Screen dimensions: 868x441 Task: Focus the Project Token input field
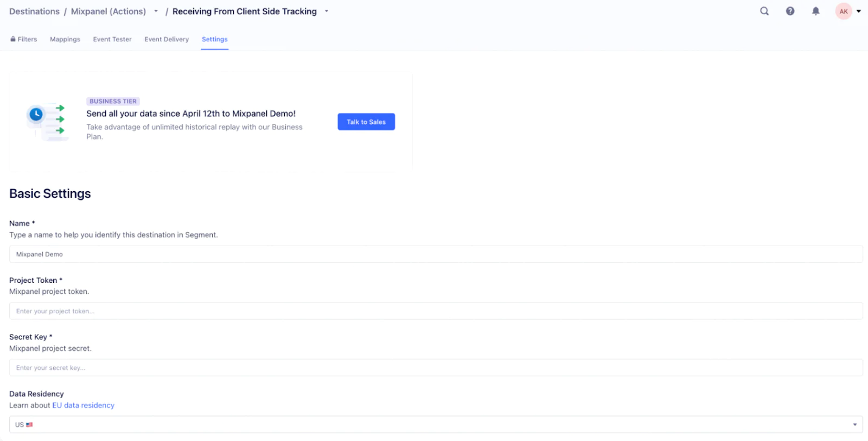pyautogui.click(x=436, y=311)
